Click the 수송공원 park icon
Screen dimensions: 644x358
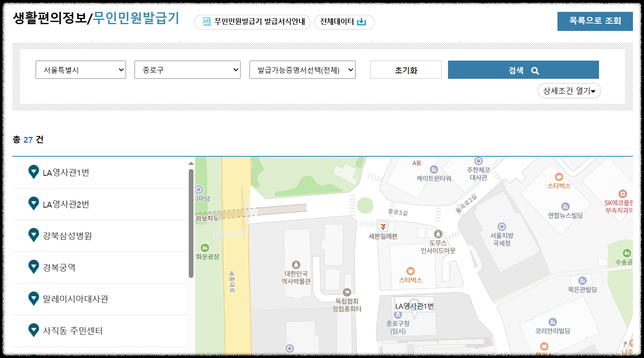click(x=627, y=253)
